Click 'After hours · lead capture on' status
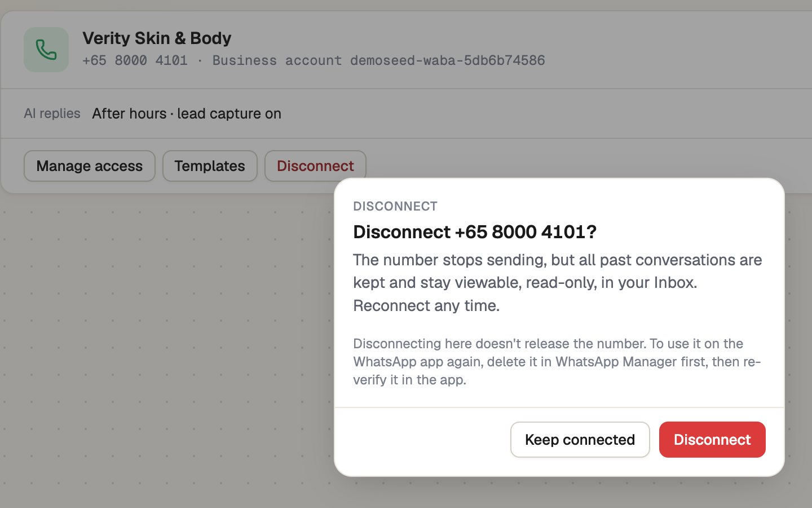812x508 pixels. pyautogui.click(x=187, y=113)
